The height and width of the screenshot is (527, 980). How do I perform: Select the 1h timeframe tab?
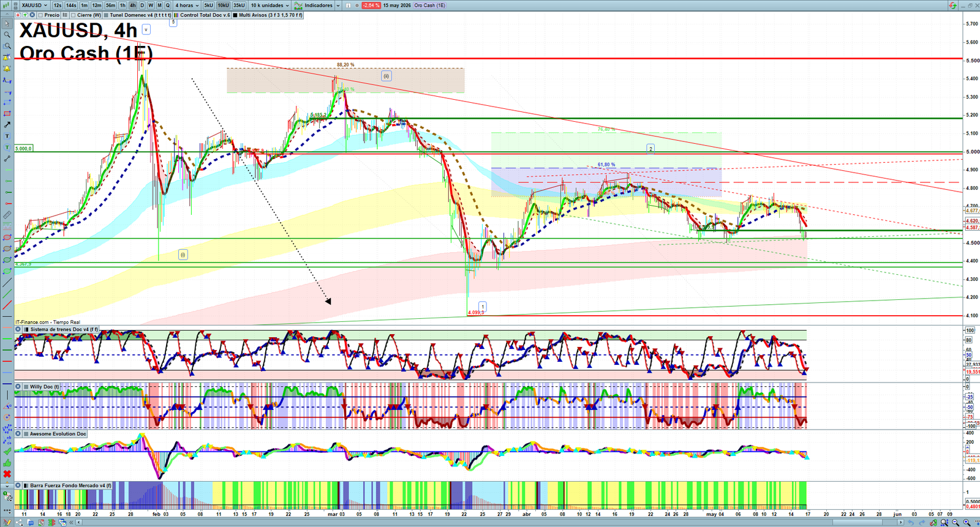coord(123,5)
